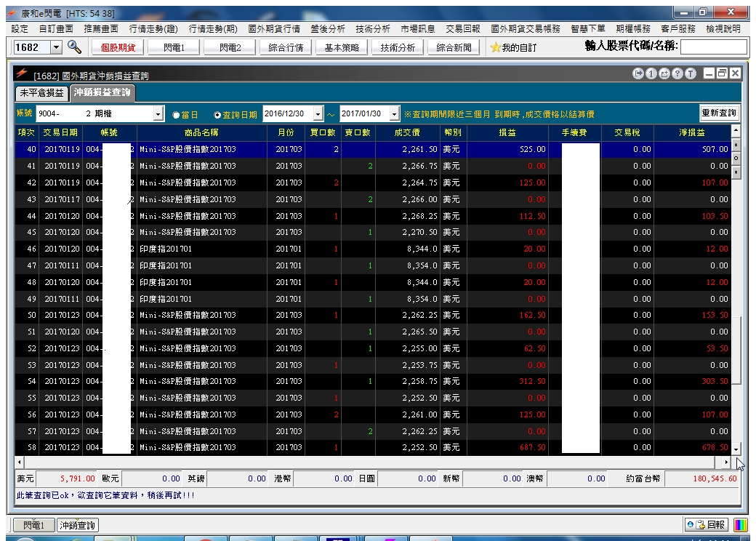The width and height of the screenshot is (756, 541).
Task: Click the jump-to-top button beside table scrollbar
Action: (736, 144)
